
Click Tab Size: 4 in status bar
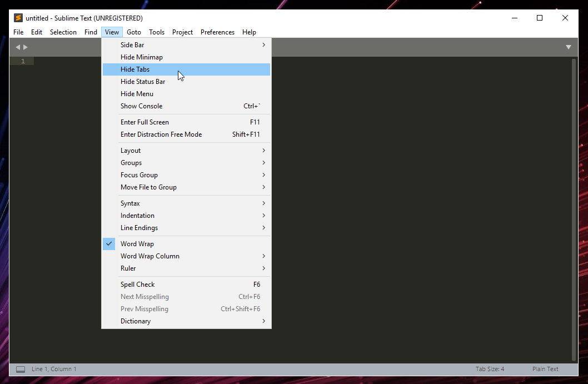pyautogui.click(x=490, y=369)
